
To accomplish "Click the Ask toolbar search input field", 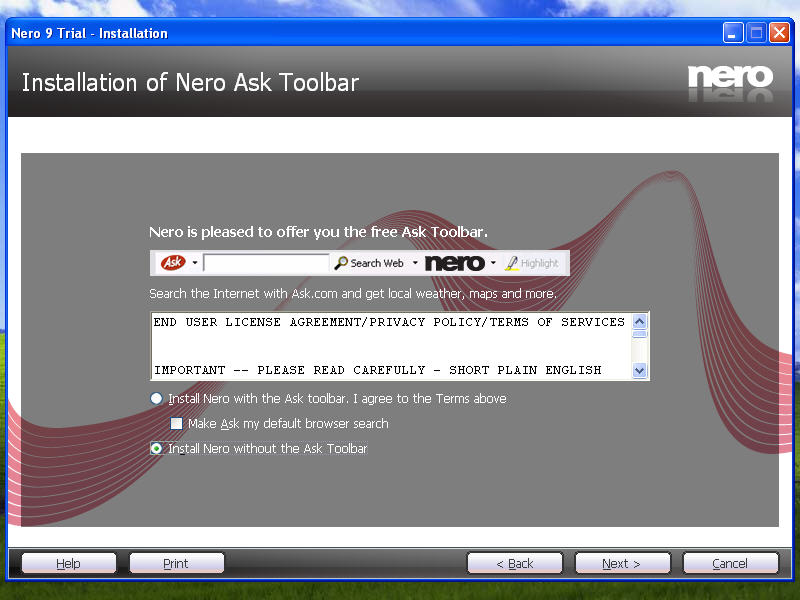I will coord(266,263).
